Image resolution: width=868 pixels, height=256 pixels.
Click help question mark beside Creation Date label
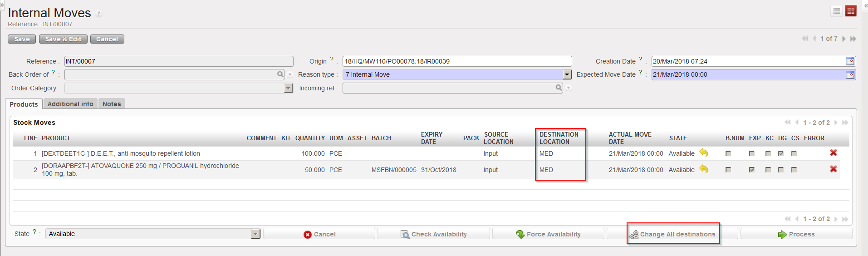pos(640,59)
